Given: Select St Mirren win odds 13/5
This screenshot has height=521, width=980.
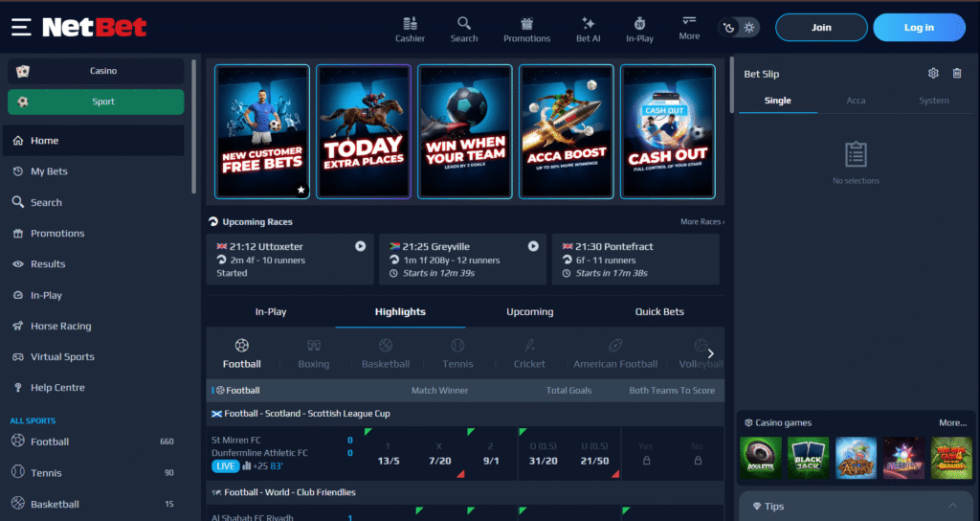Looking at the screenshot, I should [389, 454].
